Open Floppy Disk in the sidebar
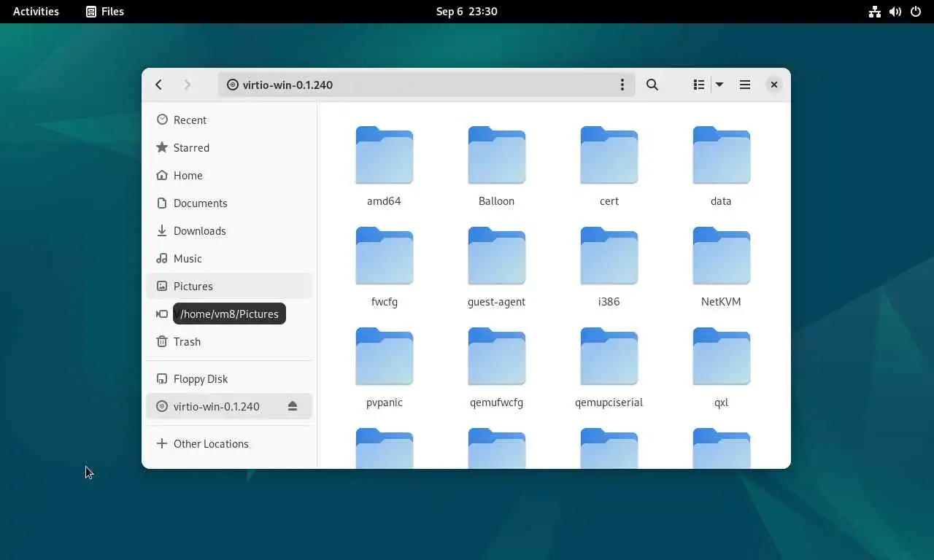934x560 pixels. click(229, 378)
